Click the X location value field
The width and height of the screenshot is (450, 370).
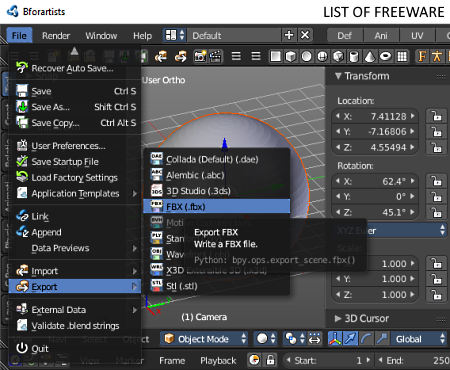point(375,116)
